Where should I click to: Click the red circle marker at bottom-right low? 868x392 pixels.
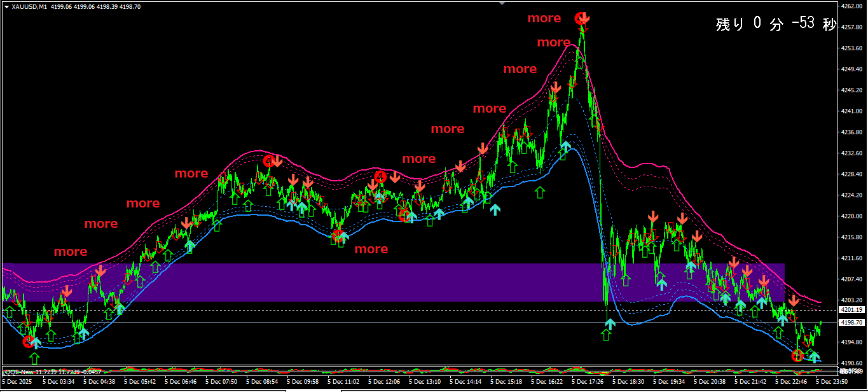(x=797, y=356)
